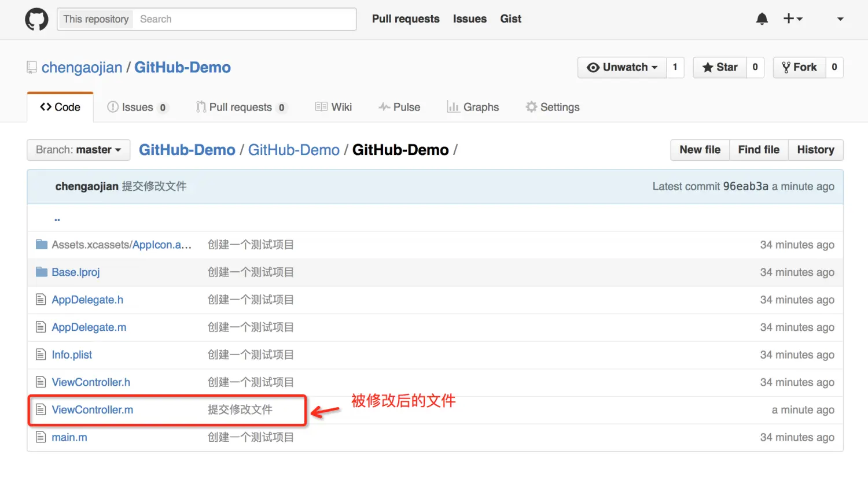Open the AppDelegate.h file
Screen dimensions: 868x491
tap(87, 300)
